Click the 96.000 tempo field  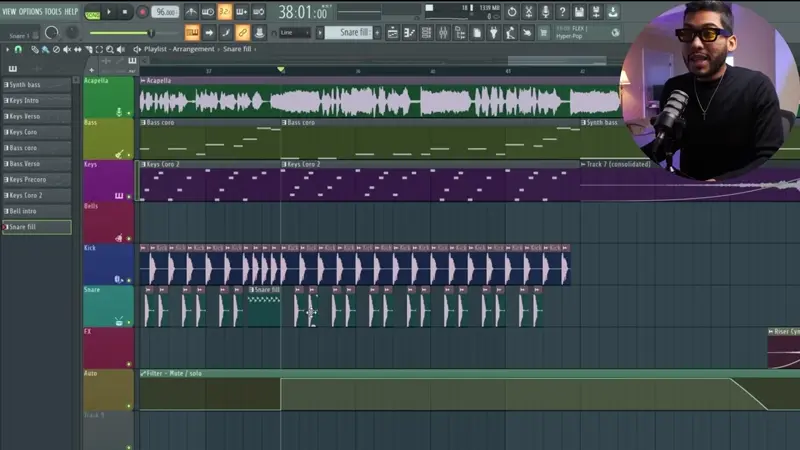165,12
